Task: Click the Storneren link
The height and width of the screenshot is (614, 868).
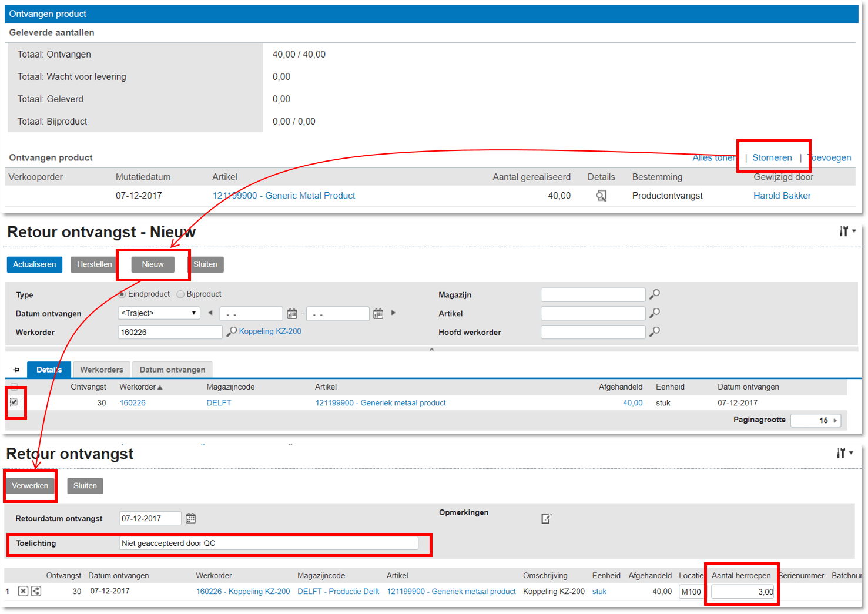Action: pos(772,157)
